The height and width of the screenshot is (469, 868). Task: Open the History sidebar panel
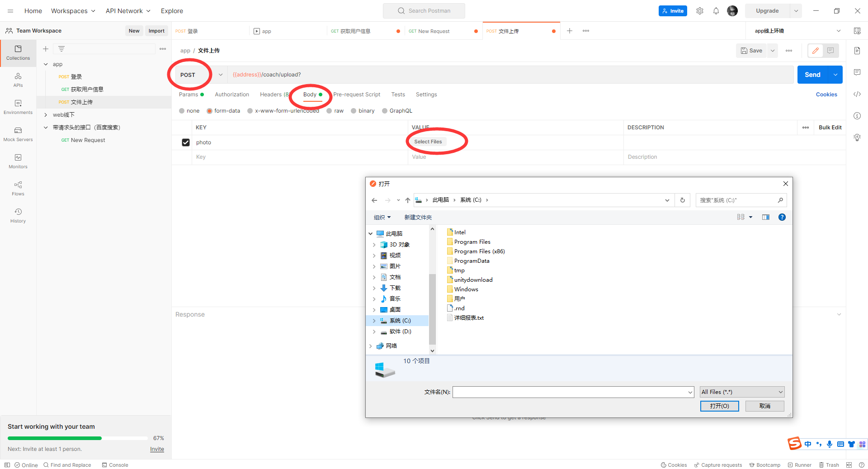click(18, 216)
